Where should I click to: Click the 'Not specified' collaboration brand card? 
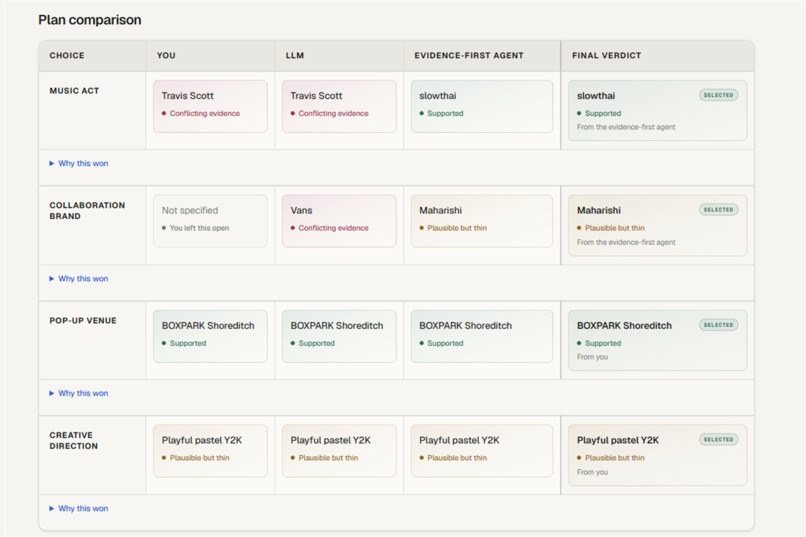[x=210, y=221]
